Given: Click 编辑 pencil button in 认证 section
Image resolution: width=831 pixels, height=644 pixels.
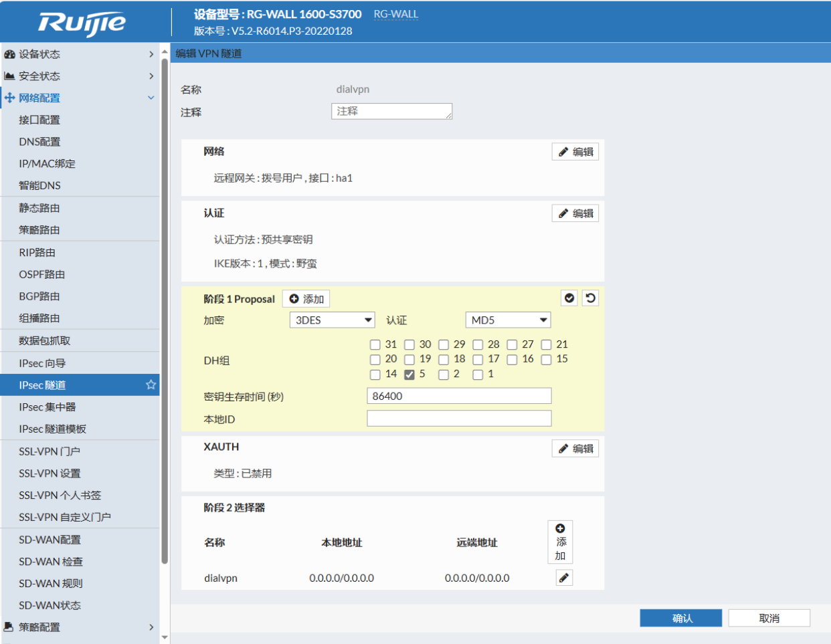Looking at the screenshot, I should pyautogui.click(x=575, y=213).
